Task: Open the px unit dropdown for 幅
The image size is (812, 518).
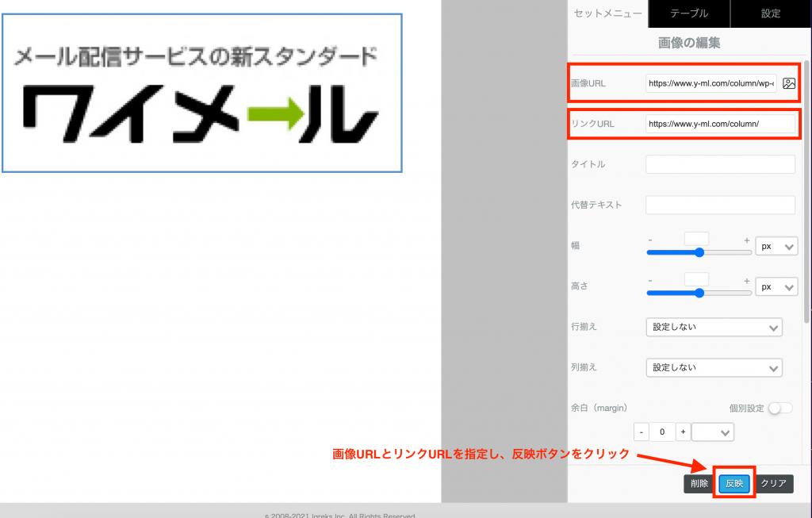Action: coord(776,247)
